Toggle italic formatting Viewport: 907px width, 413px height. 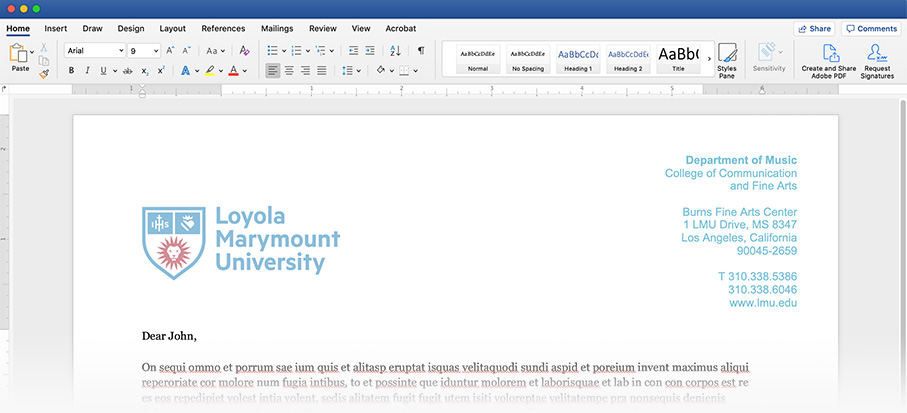tap(87, 71)
